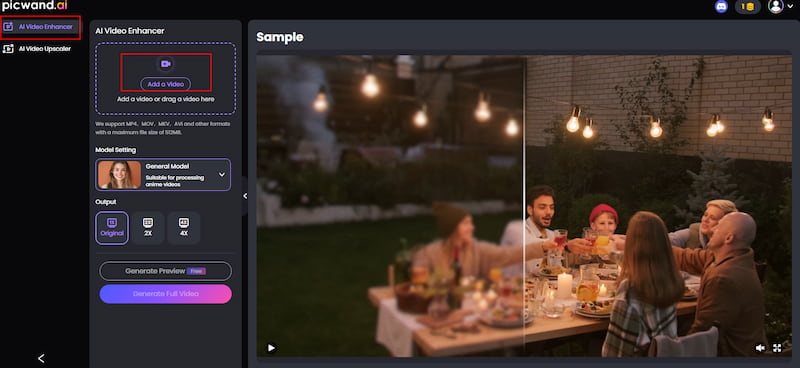Click the Add a Video button
Image resolution: width=800 pixels, height=368 pixels.
[165, 84]
